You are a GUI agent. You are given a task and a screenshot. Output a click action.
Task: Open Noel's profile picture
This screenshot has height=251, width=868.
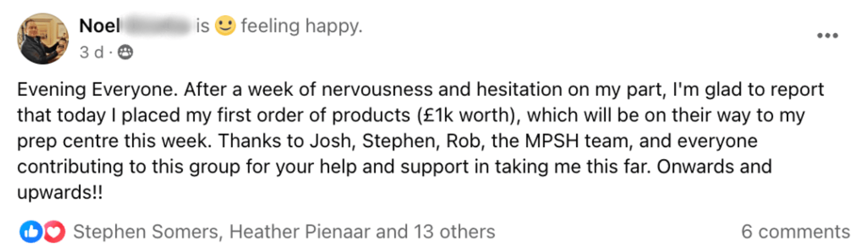point(43,39)
